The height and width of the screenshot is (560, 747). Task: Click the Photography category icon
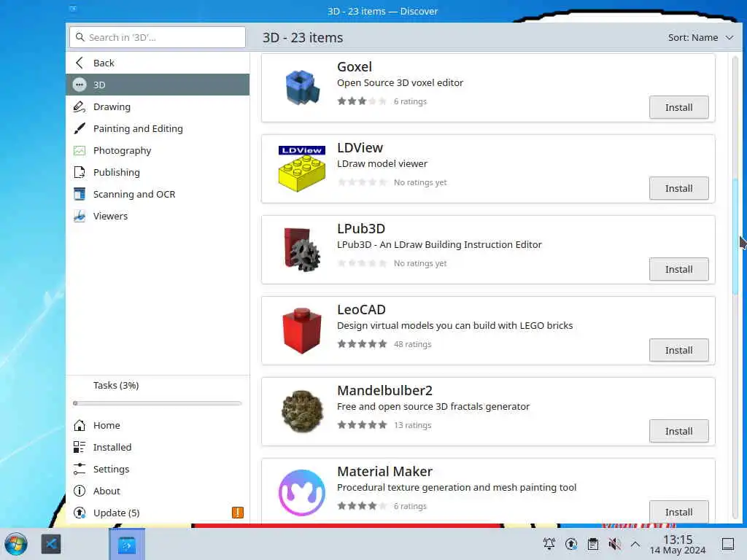pyautogui.click(x=79, y=150)
